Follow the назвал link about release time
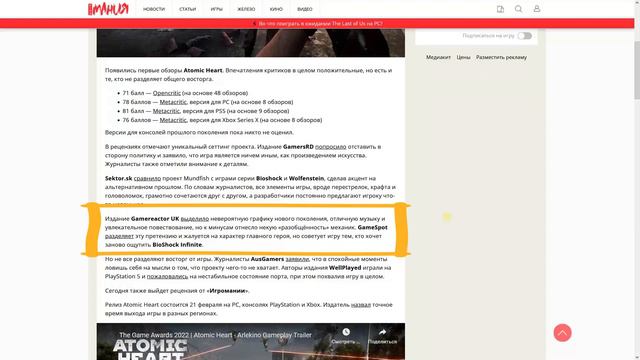Image resolution: width=640 pixels, height=360 pixels. point(361,305)
